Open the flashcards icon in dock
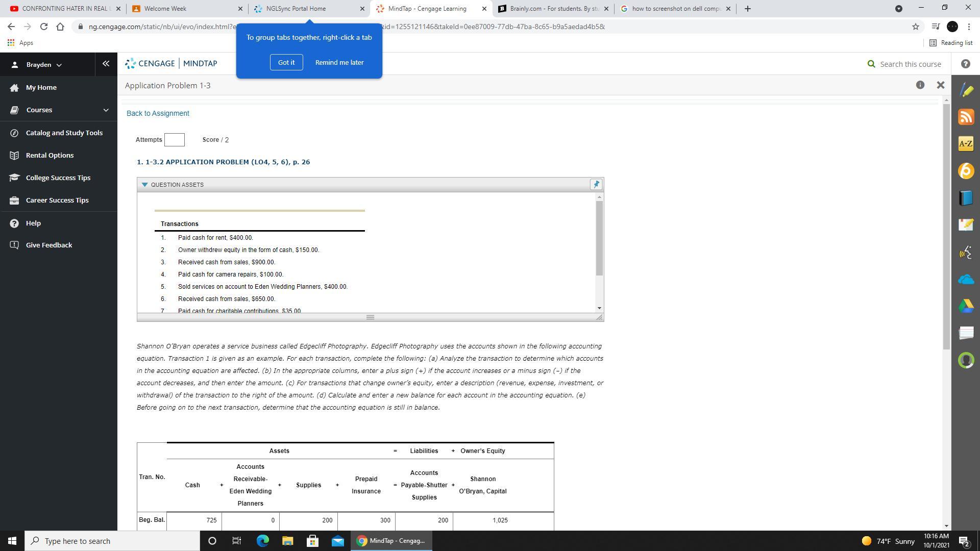The image size is (980, 551). tap(966, 333)
